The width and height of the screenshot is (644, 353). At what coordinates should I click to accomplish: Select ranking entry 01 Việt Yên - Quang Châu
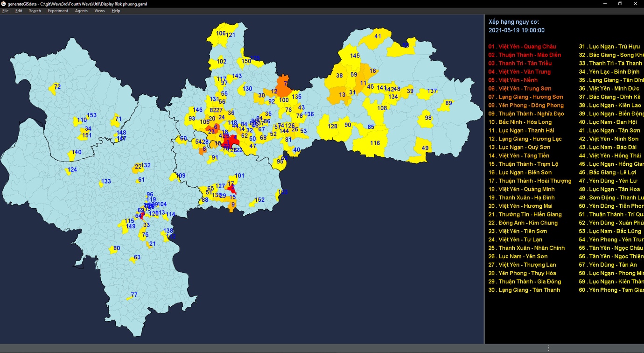pyautogui.click(x=522, y=47)
